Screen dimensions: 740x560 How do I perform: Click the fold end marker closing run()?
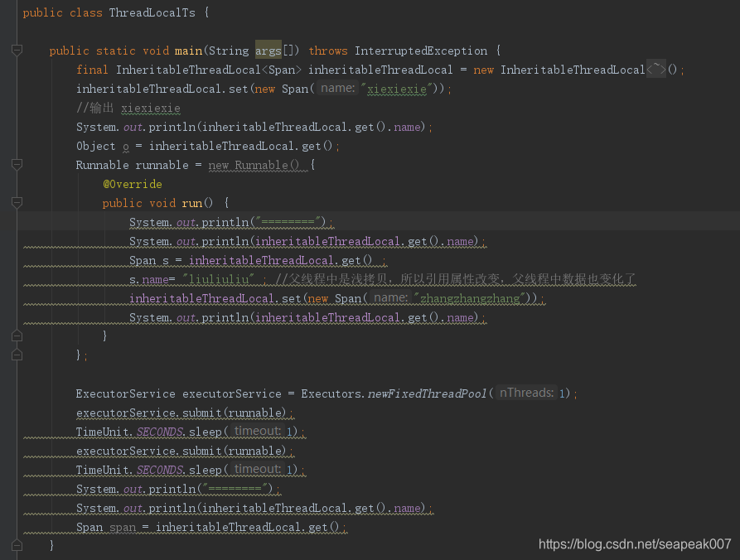pos(17,336)
